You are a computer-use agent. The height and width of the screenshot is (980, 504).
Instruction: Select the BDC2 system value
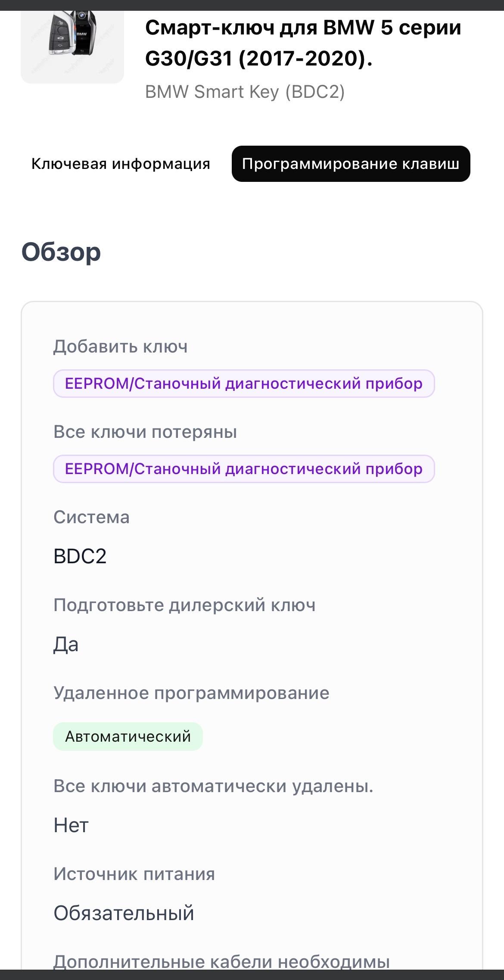(80, 556)
